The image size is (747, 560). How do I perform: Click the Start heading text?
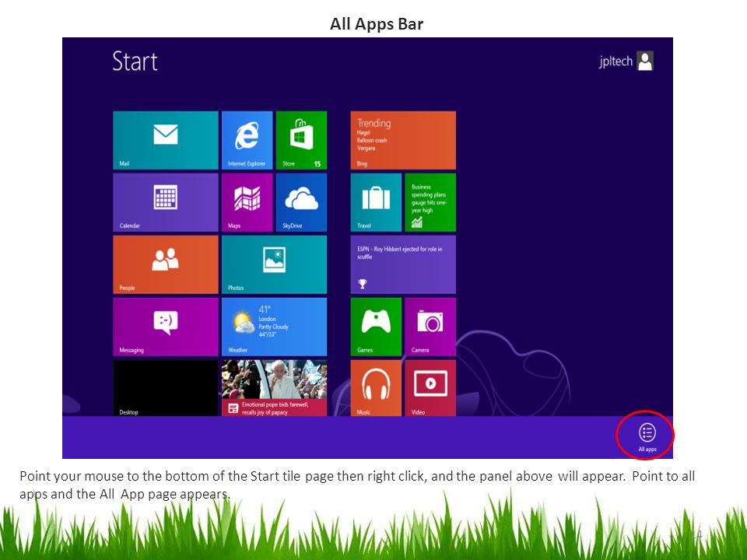click(x=135, y=61)
